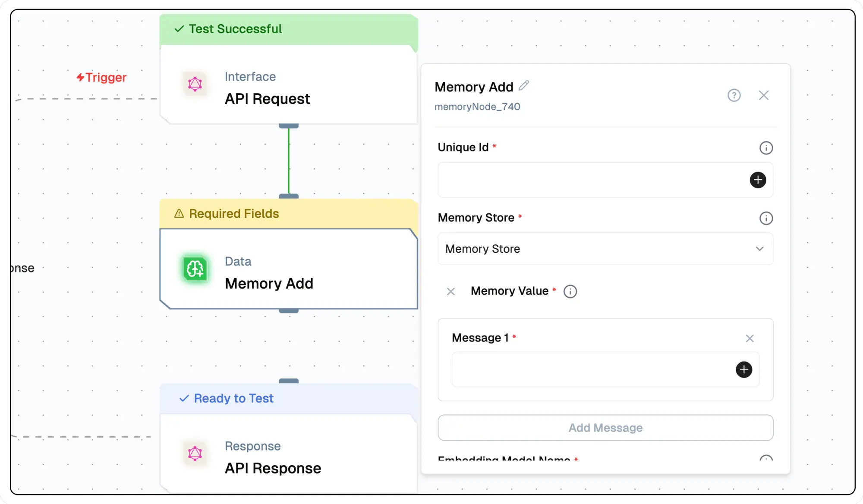Click the Memory Value info icon
This screenshot has width=863, height=504.
pos(570,291)
